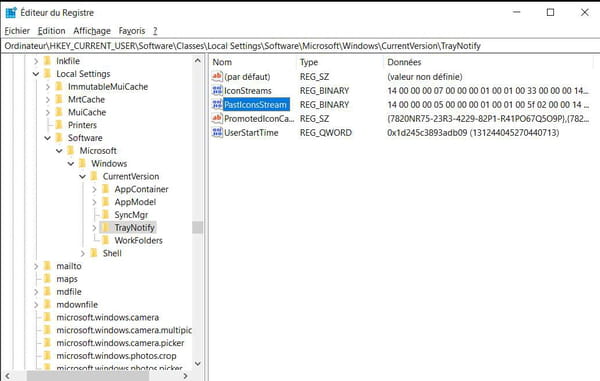The image size is (600, 381).
Task: Select the mdownfile key
Action: coord(77,304)
